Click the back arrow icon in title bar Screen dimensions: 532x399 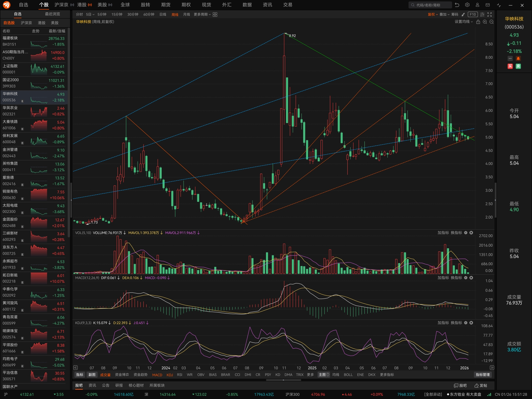pos(457,5)
